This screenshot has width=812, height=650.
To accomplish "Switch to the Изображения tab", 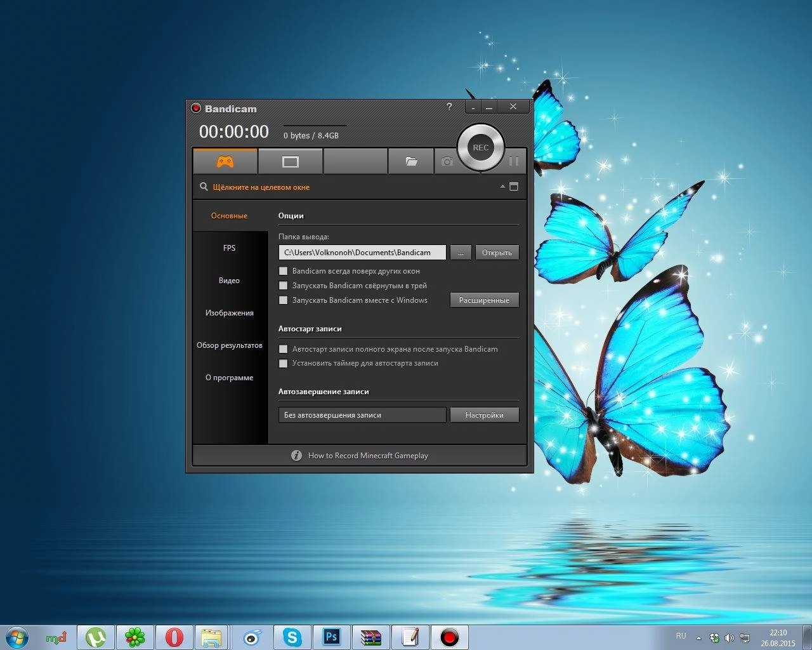I will (229, 313).
